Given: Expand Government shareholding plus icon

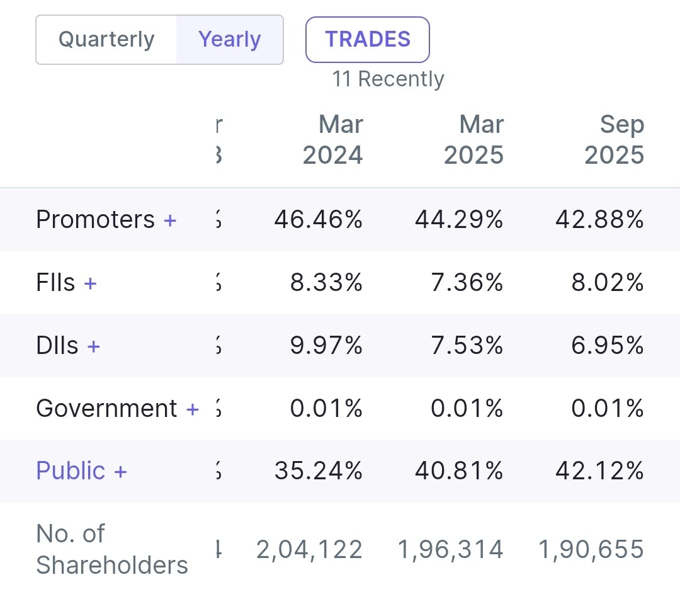Looking at the screenshot, I should 193,409.
